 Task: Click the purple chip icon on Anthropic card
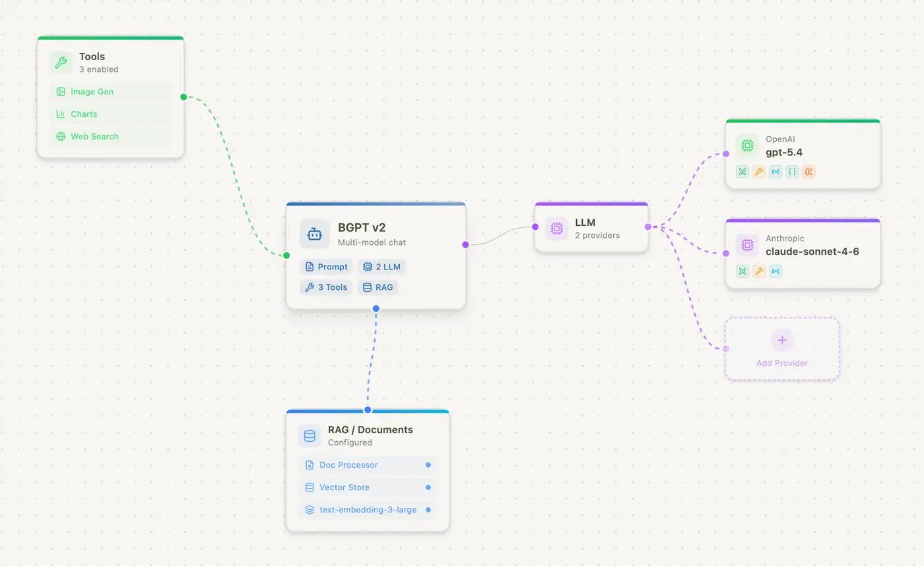click(747, 245)
